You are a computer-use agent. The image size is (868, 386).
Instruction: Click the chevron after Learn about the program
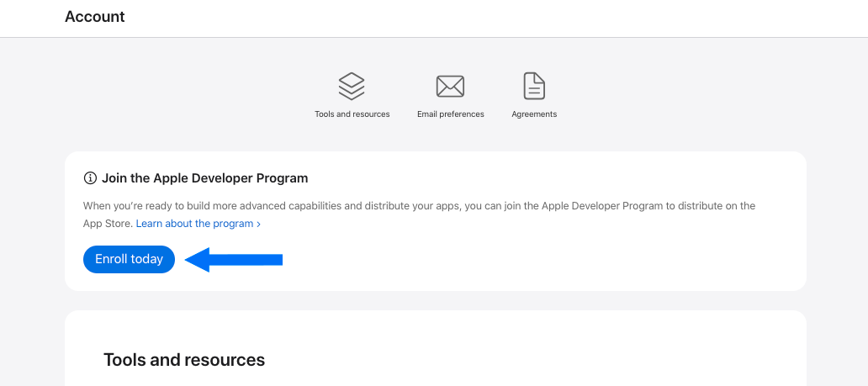coord(259,225)
